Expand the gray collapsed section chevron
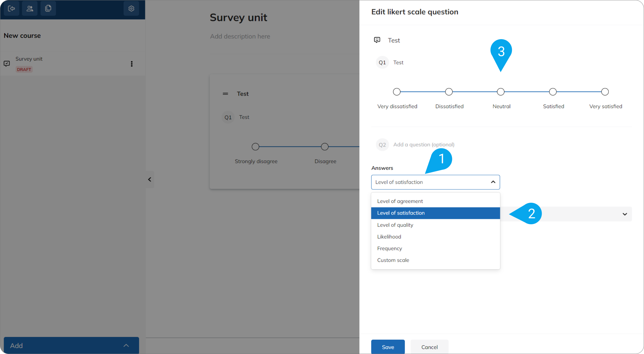Image resolution: width=644 pixels, height=354 pixels. pos(625,214)
